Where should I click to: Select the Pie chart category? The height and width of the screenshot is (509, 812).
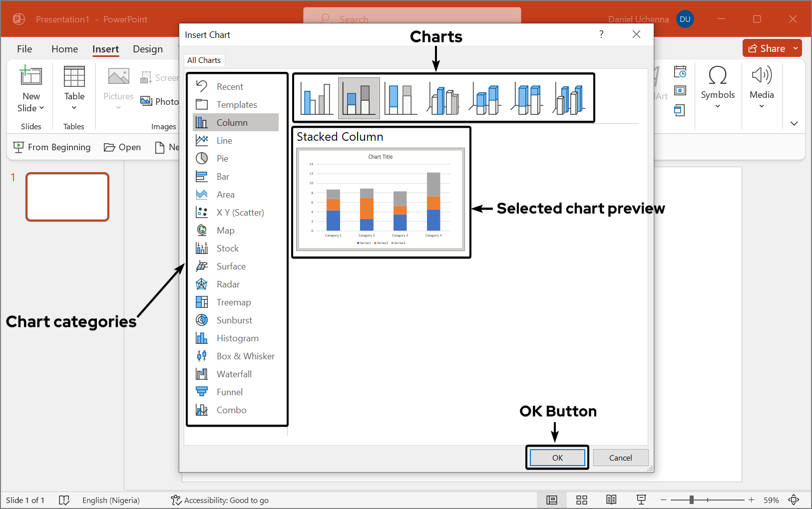coord(222,158)
